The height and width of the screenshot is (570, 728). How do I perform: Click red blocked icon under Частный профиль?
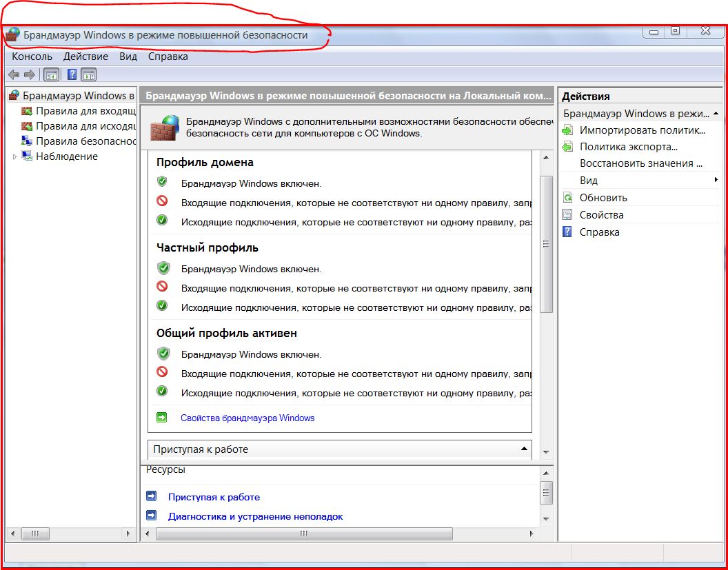(162, 287)
